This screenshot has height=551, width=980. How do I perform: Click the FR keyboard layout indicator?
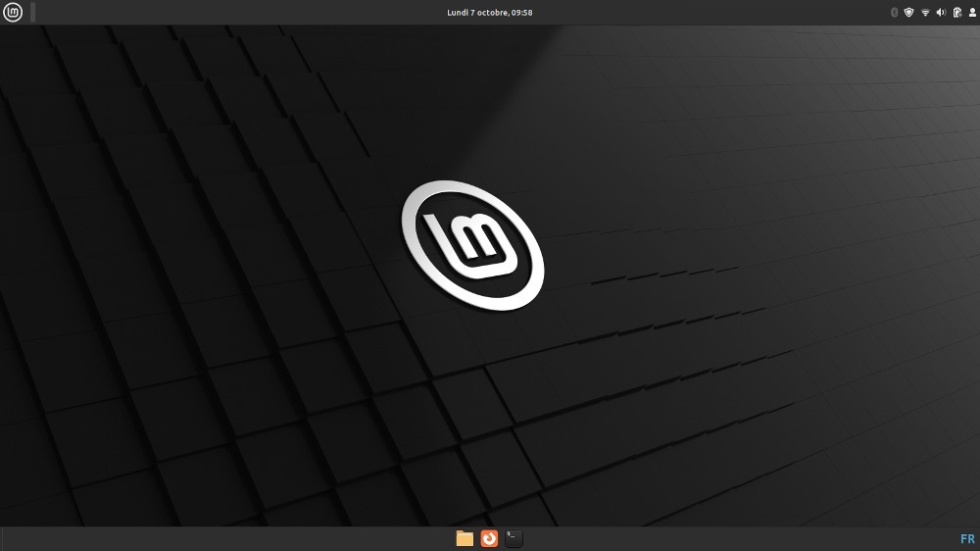click(967, 538)
